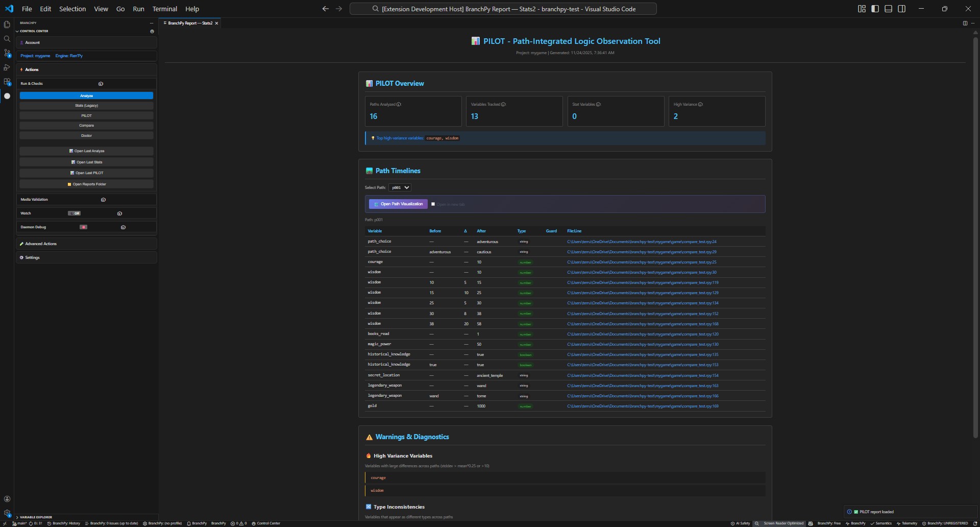Open the Terminal menu
This screenshot has height=527, width=980.
[164, 9]
